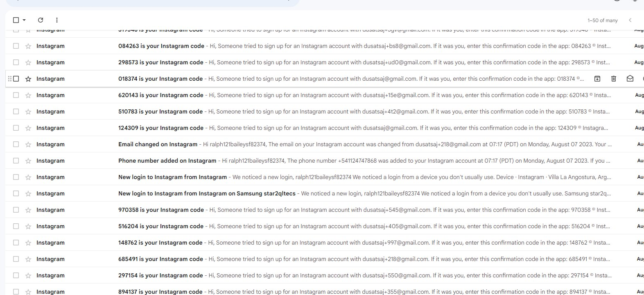644x295 pixels.
Task: Tick the checkbox for the 297154 code email
Action: coord(16,275)
